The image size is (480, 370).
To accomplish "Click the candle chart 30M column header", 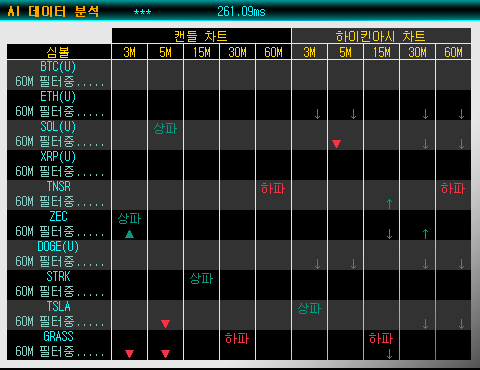I will pos(237,52).
